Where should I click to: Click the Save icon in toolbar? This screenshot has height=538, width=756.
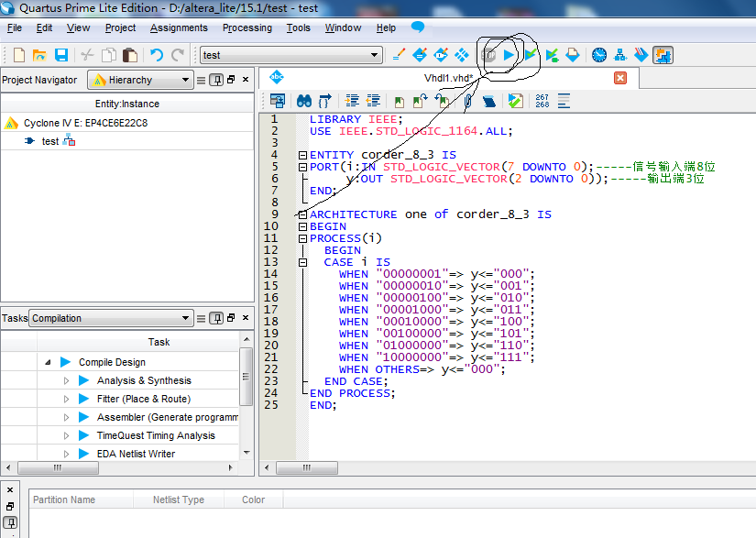[x=61, y=55]
